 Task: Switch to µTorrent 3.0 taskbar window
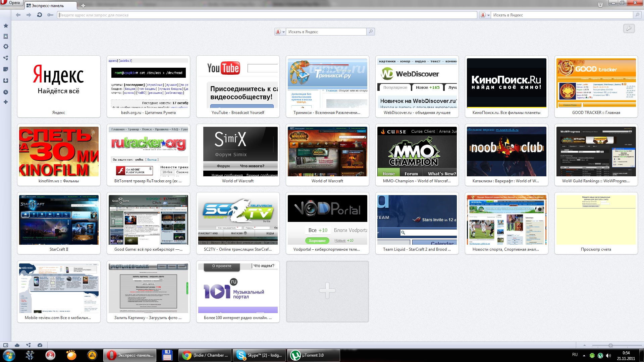pos(314,355)
